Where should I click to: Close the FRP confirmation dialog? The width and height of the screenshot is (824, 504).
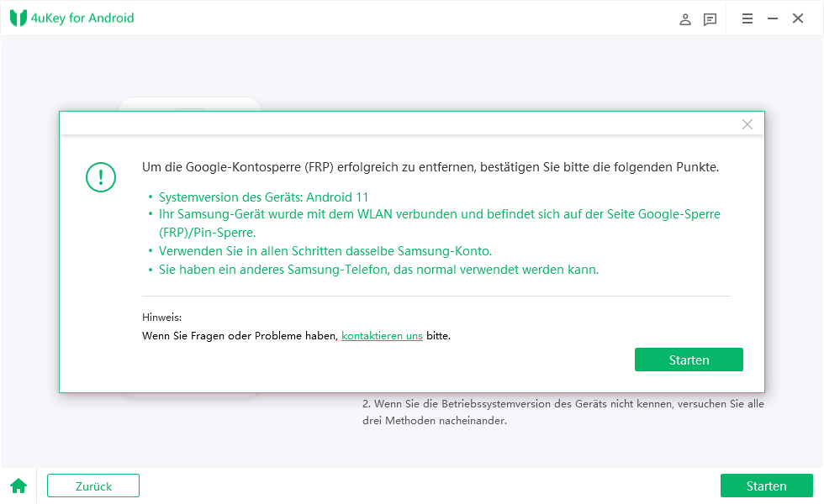tap(747, 124)
